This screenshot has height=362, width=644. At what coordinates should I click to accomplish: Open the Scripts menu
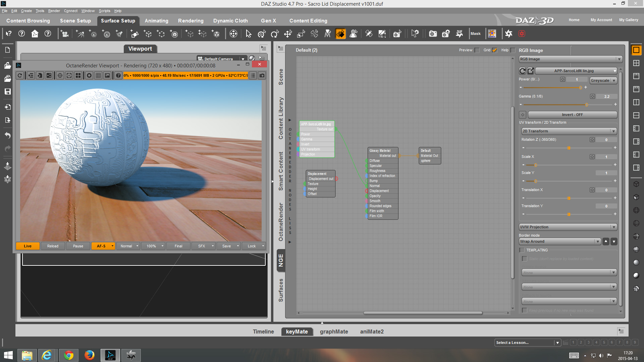point(104,11)
